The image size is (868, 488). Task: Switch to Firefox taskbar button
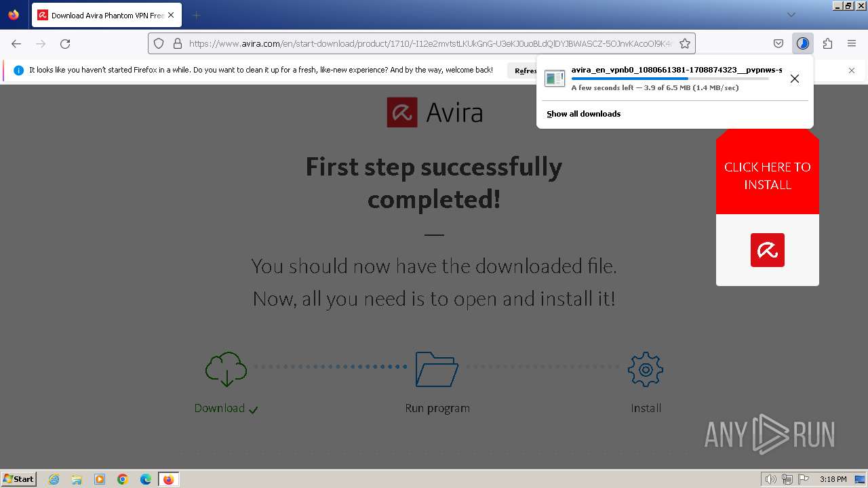click(x=168, y=479)
